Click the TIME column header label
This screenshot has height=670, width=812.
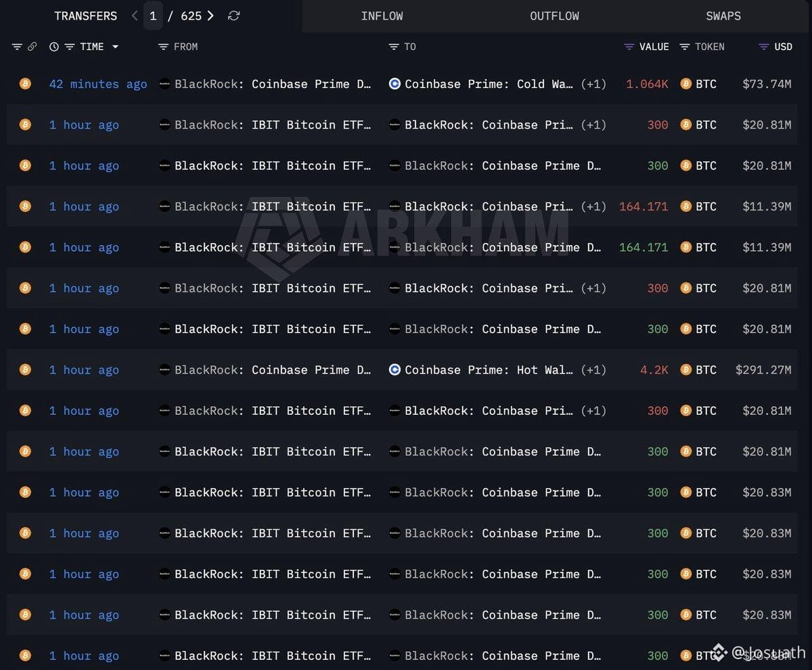point(92,47)
